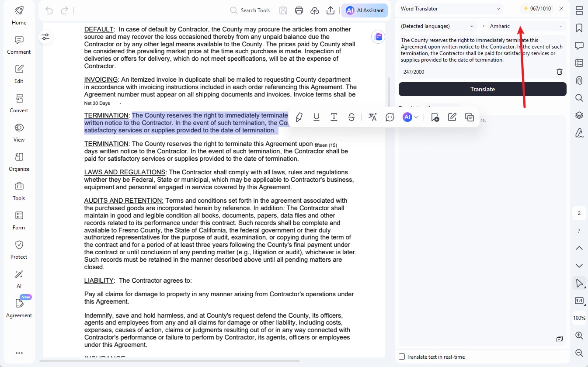Open the Convert tools
Viewport: 588px width, 367px height.
tap(19, 104)
